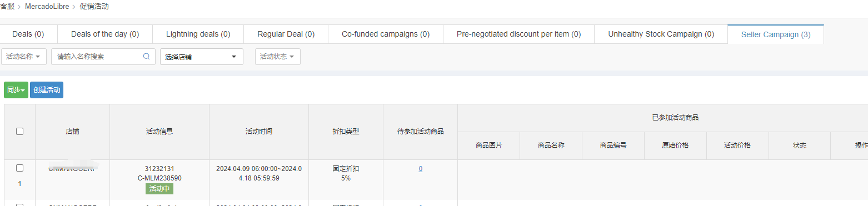Switch to Deals of the day tab

point(105,34)
